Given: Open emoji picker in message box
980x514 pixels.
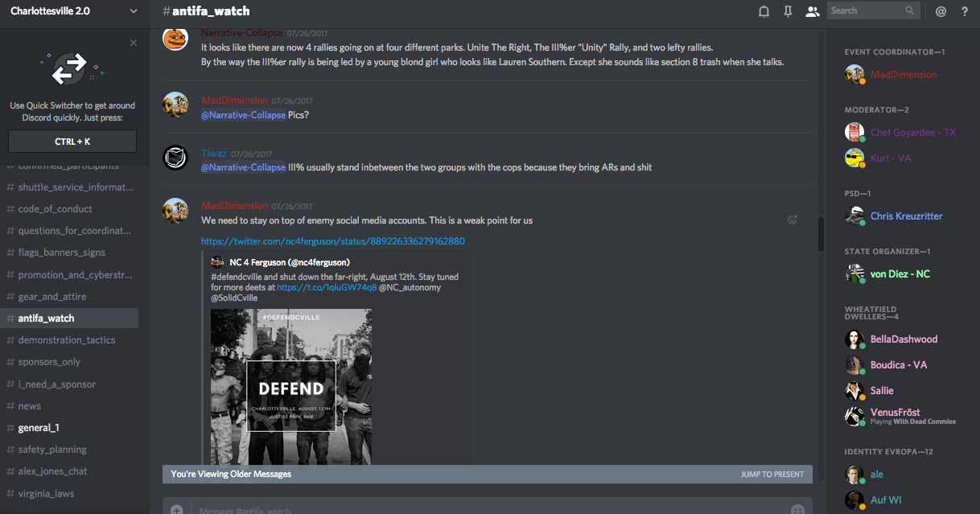Looking at the screenshot, I should click(x=797, y=509).
